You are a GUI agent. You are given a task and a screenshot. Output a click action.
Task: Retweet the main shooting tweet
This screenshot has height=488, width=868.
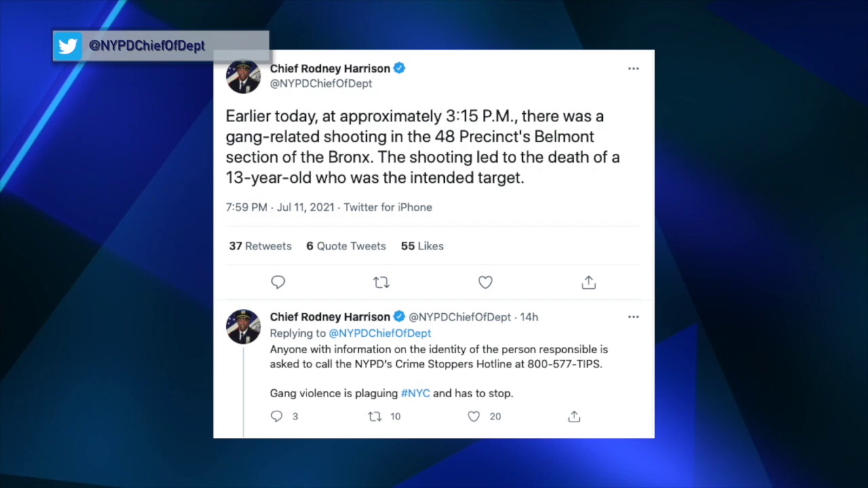pos(381,283)
